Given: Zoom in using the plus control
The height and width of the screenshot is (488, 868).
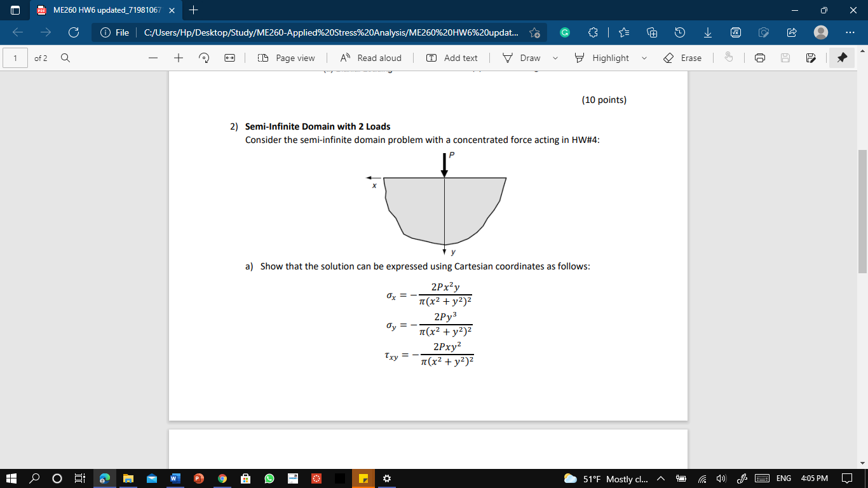Looking at the screenshot, I should tap(179, 58).
